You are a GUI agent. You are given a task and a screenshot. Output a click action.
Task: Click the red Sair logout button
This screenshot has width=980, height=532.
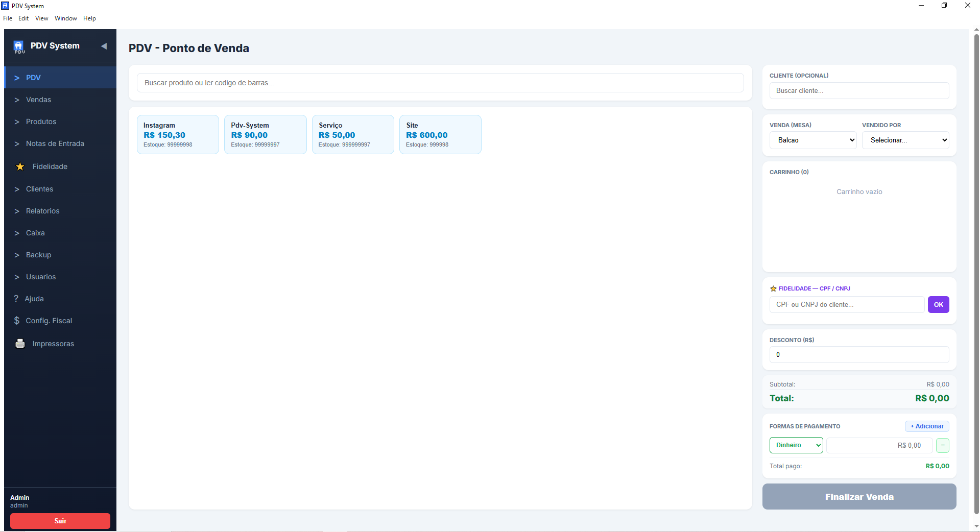(x=60, y=521)
